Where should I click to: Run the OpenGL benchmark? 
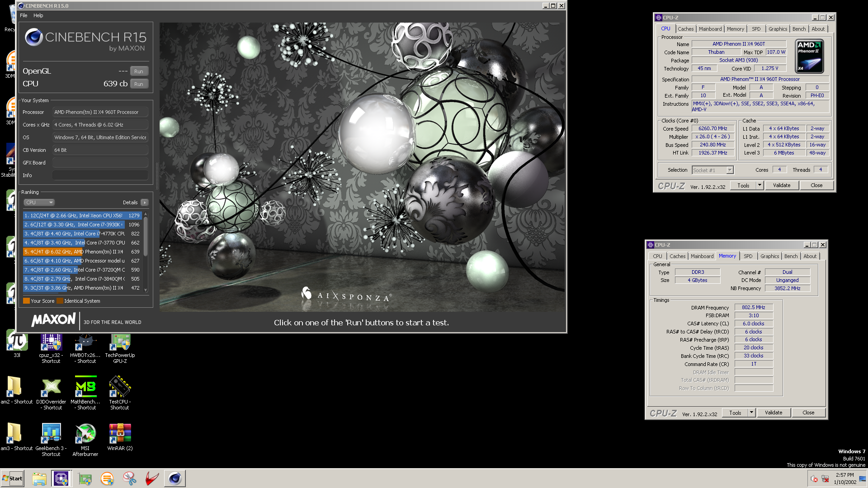pos(139,71)
